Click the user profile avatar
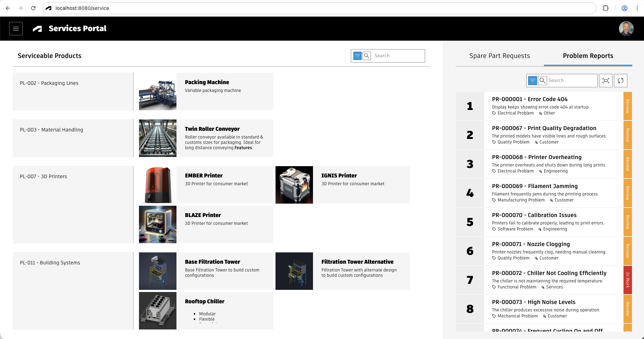 coord(626,29)
